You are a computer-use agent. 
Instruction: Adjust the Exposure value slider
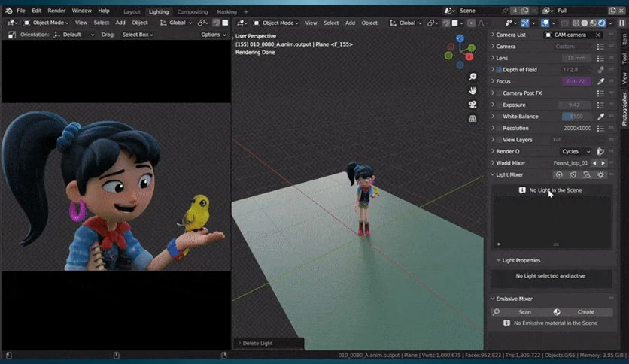pos(574,105)
